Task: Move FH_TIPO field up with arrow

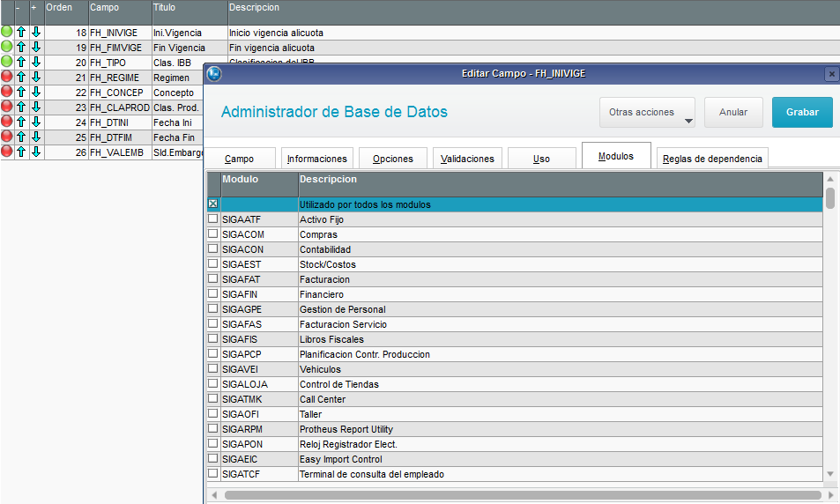Action: click(21, 63)
